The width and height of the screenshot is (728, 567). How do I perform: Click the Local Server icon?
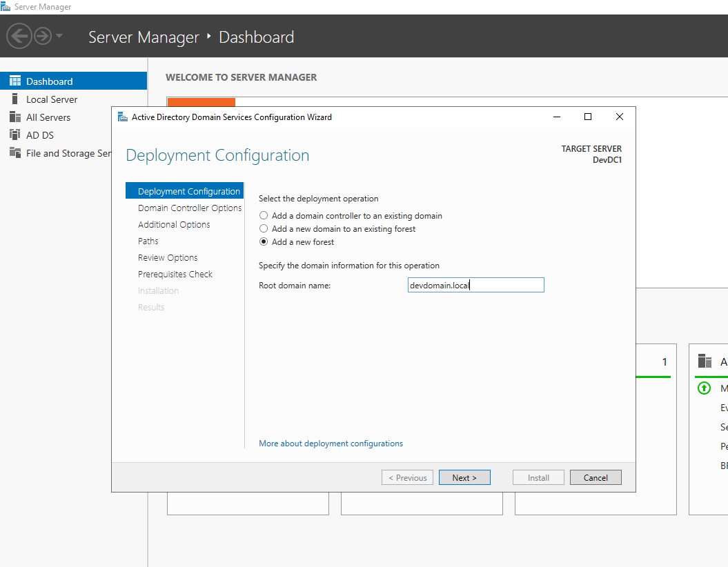15,99
